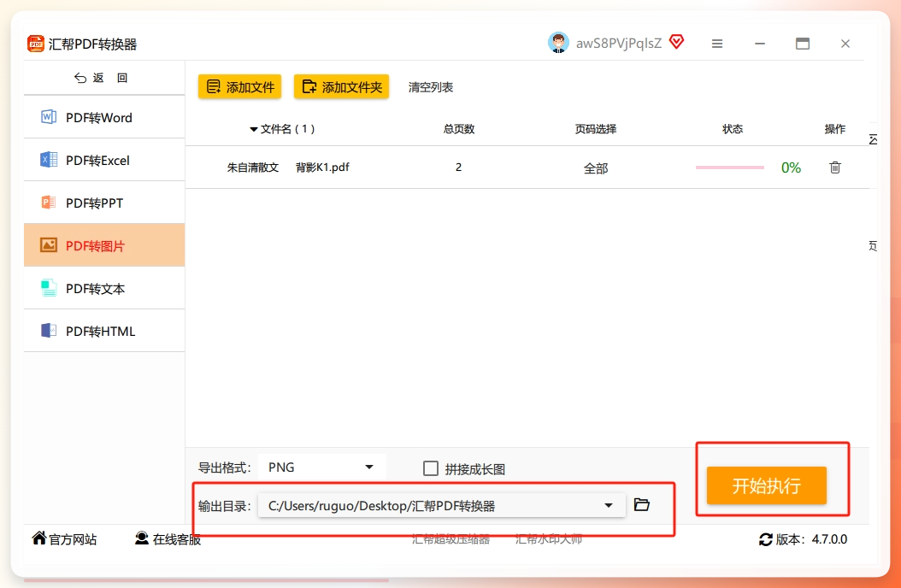The height and width of the screenshot is (588, 901).
Task: Click the 汇帮PDF转换器 app logo icon
Action: click(36, 44)
